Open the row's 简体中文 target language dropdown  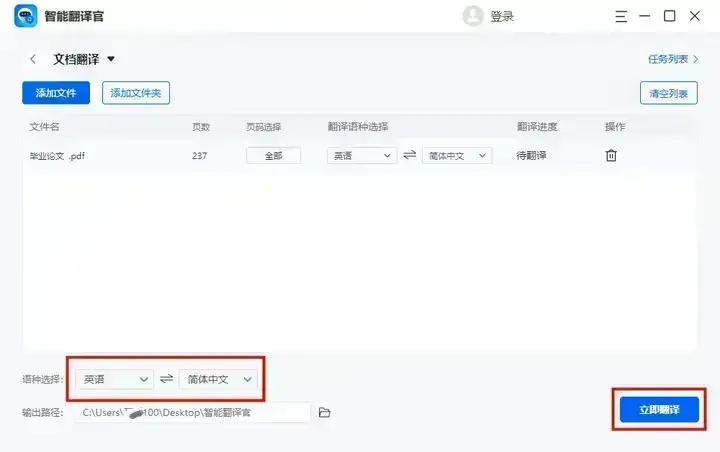(456, 156)
